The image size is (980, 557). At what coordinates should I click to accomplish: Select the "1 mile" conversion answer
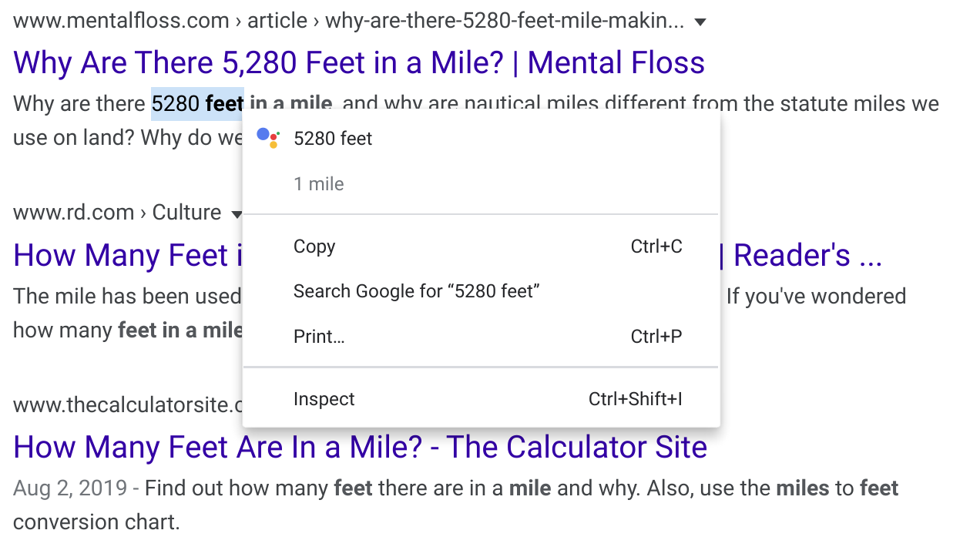coord(318,184)
